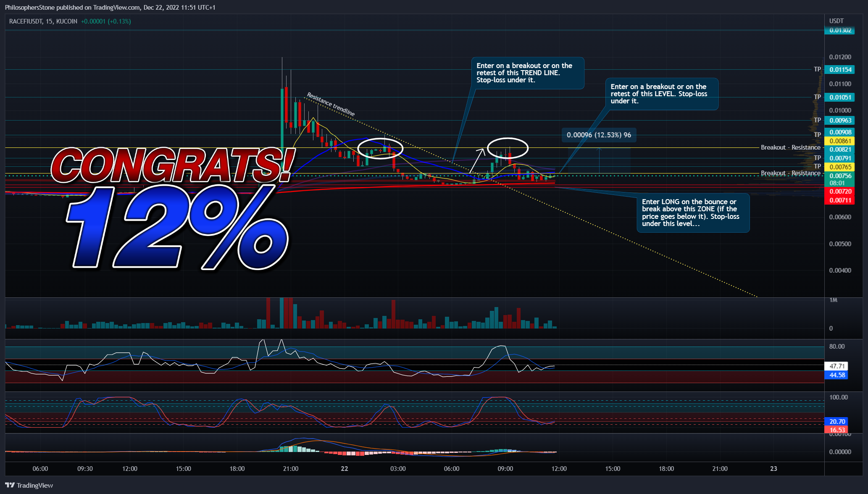Click the 0.00000 MACD scale label

point(840,452)
